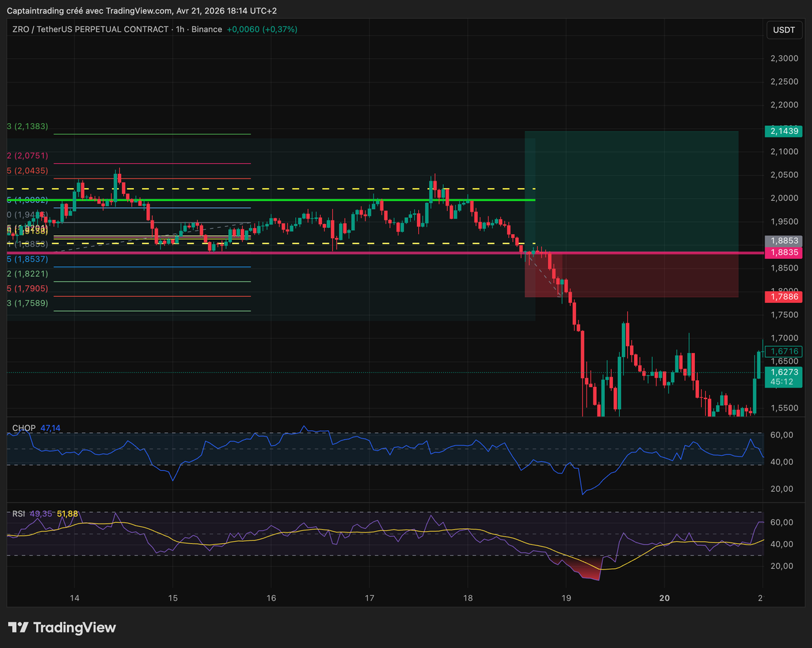
Task: Select the green 2,1439 target price label
Action: (783, 131)
